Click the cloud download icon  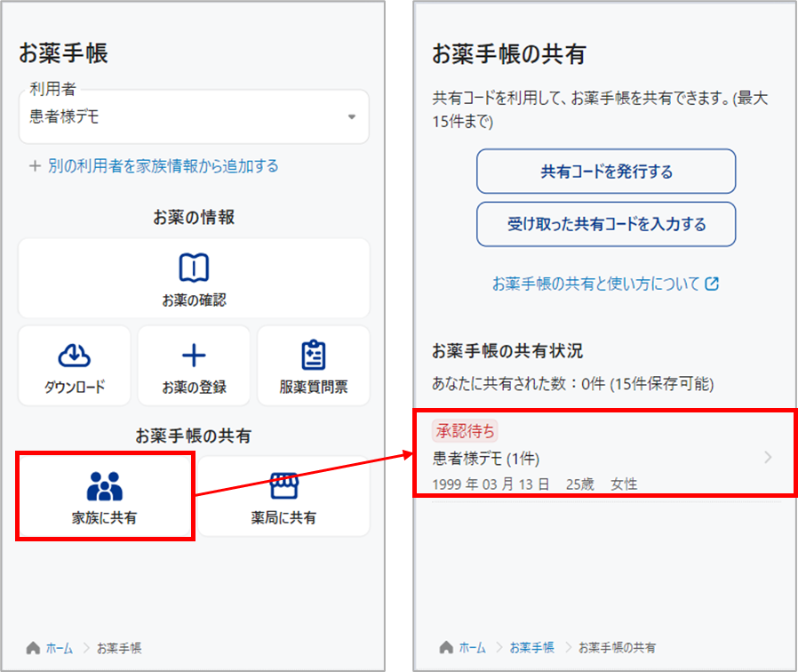pyautogui.click(x=75, y=355)
